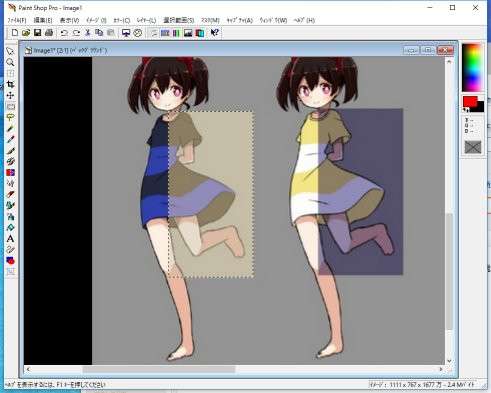The image size is (491, 393).
Task: Minimize the inner Image1 document window
Action: click(x=411, y=50)
